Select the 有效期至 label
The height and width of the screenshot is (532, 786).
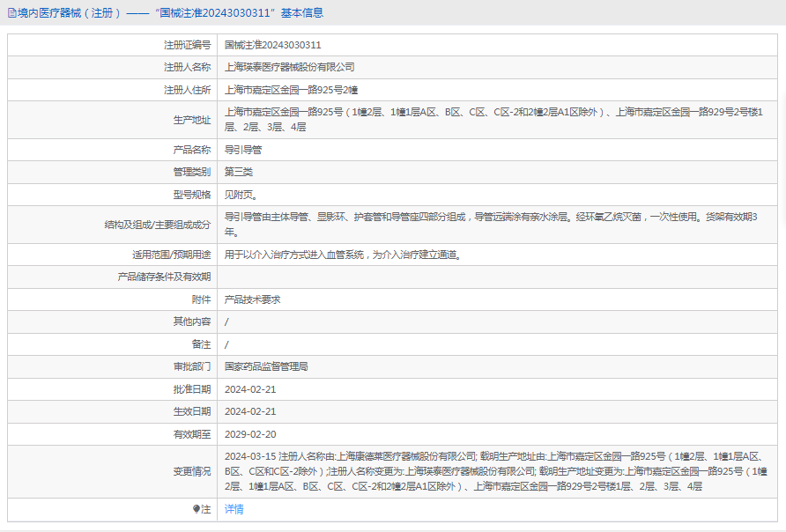(192, 434)
